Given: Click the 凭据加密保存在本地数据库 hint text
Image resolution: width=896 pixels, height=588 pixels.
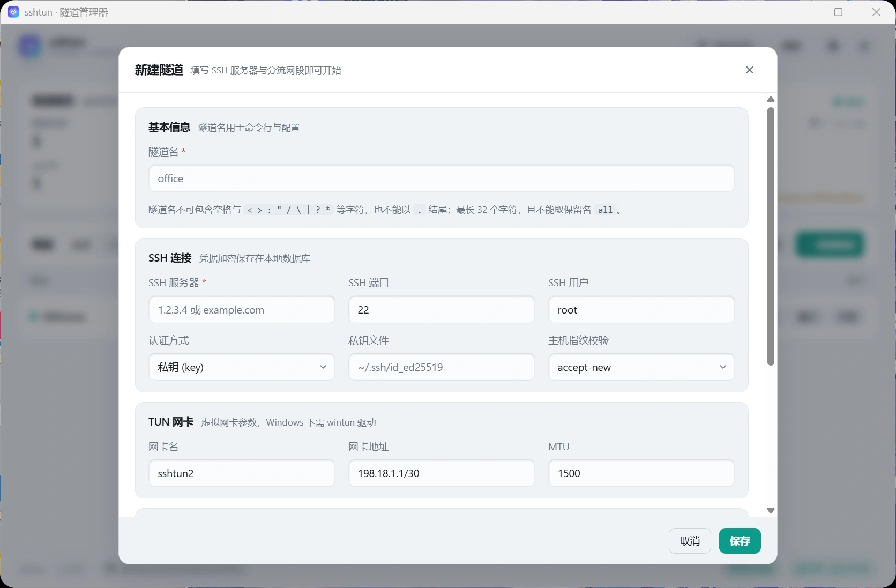Looking at the screenshot, I should [x=255, y=258].
